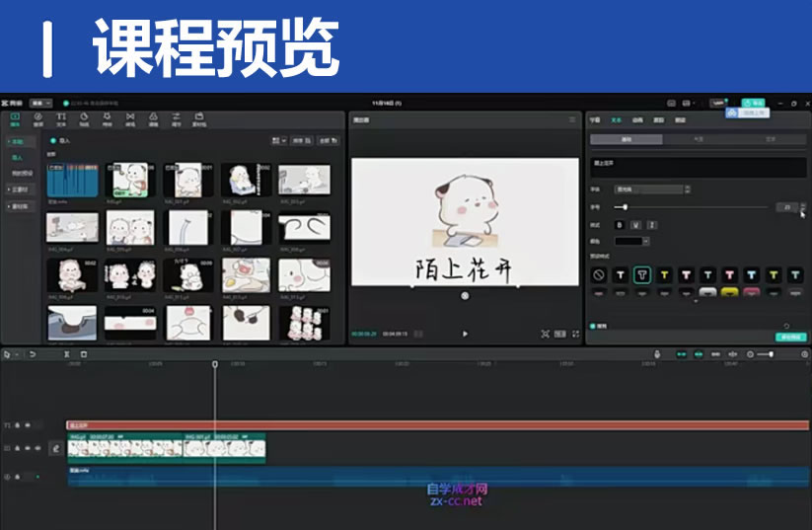Click the Save Preset button
This screenshot has height=530, width=812.
point(790,337)
